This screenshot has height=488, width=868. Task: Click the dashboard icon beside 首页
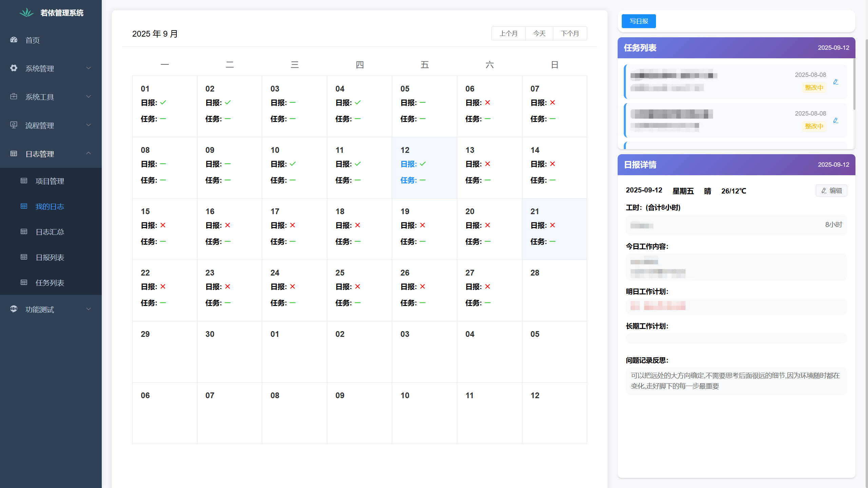pyautogui.click(x=14, y=40)
